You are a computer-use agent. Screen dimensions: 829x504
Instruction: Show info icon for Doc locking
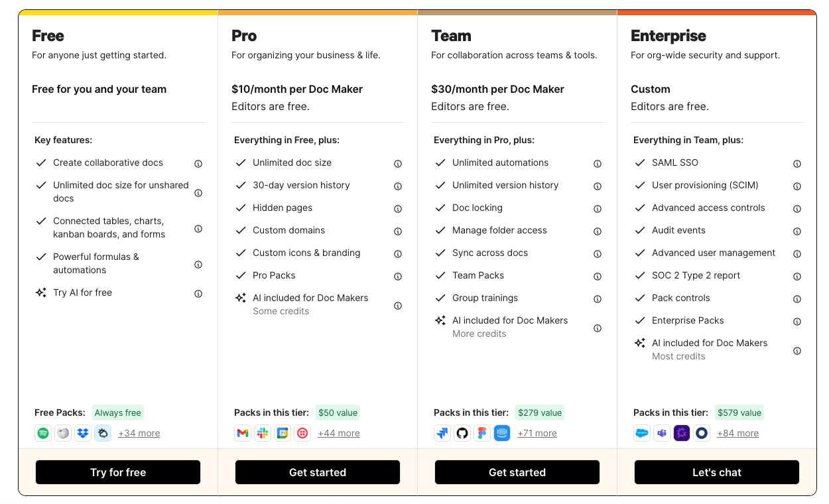tap(598, 209)
